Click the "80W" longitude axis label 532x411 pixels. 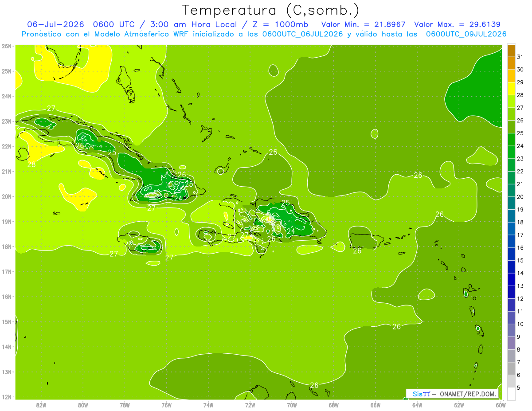83,404
